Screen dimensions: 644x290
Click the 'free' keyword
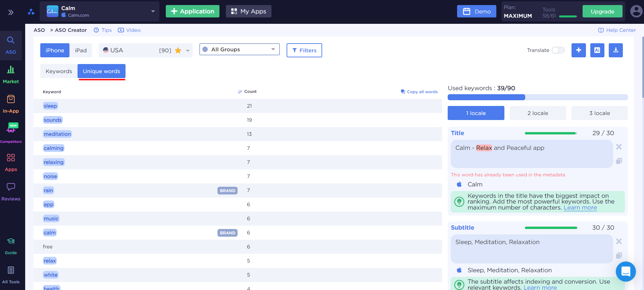pos(48,247)
